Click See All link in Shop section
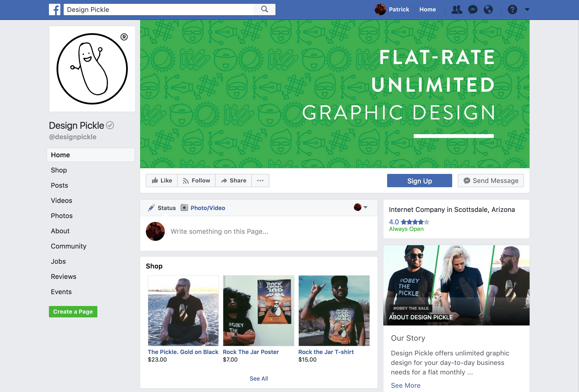 click(x=258, y=378)
